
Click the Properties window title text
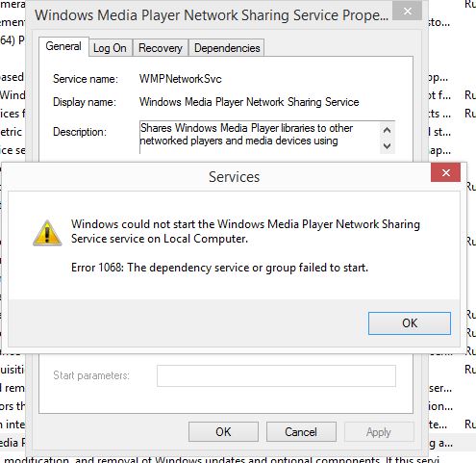pyautogui.click(x=212, y=15)
